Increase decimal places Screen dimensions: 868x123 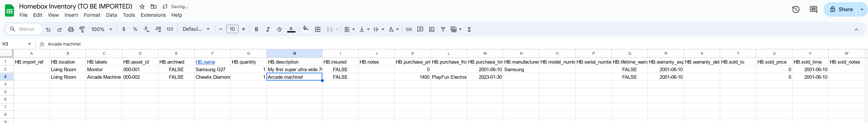click(x=158, y=30)
